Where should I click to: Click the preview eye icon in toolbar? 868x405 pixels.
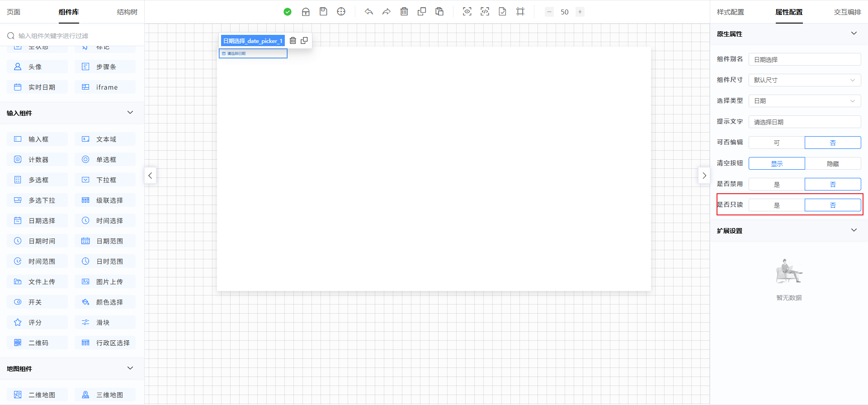(x=467, y=12)
